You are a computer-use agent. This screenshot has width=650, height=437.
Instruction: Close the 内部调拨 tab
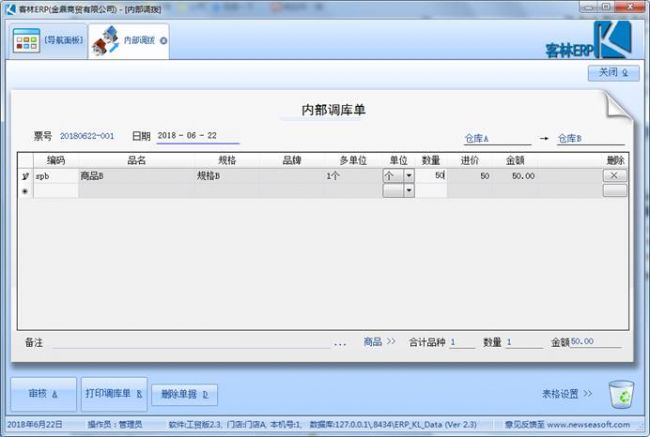pos(164,41)
